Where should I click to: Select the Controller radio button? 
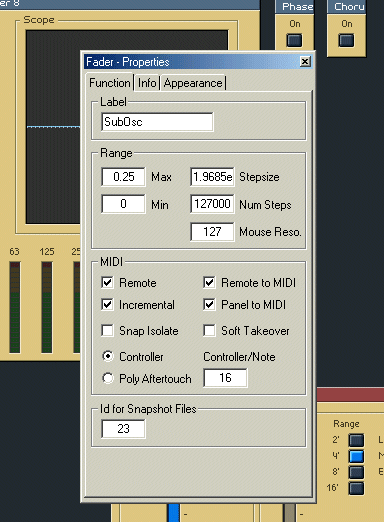(x=108, y=356)
